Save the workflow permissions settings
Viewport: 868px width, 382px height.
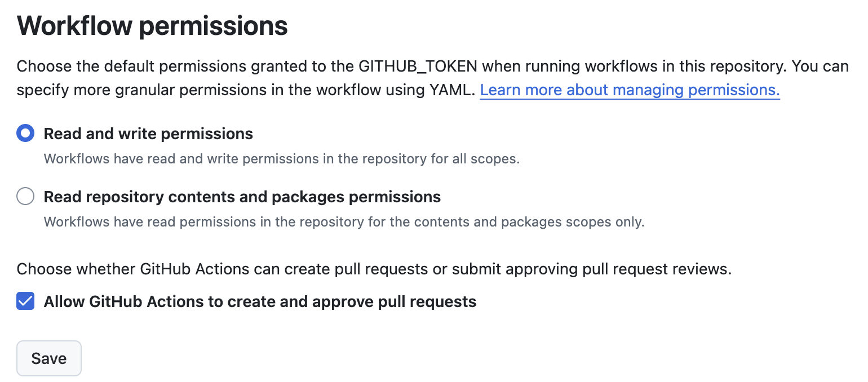tap(49, 358)
